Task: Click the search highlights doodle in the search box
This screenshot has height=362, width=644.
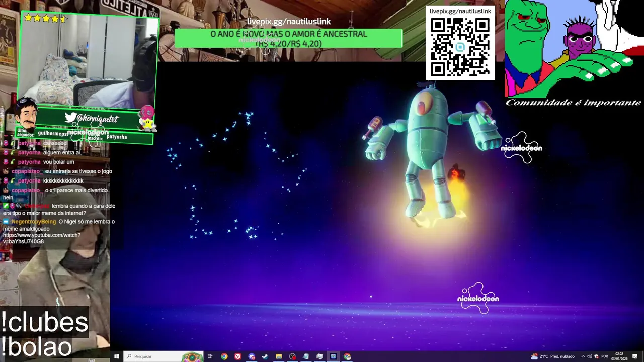Action: [192, 357]
